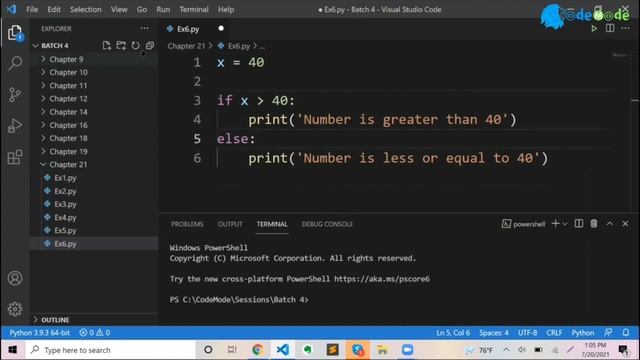
Task: Open notifications bell in status bar
Action: (x=626, y=333)
